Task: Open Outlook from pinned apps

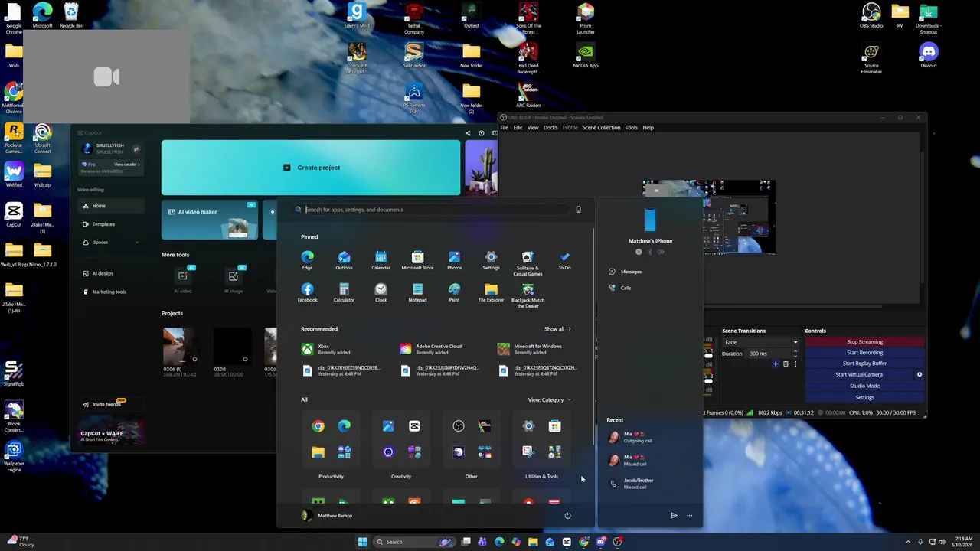Action: (x=344, y=260)
